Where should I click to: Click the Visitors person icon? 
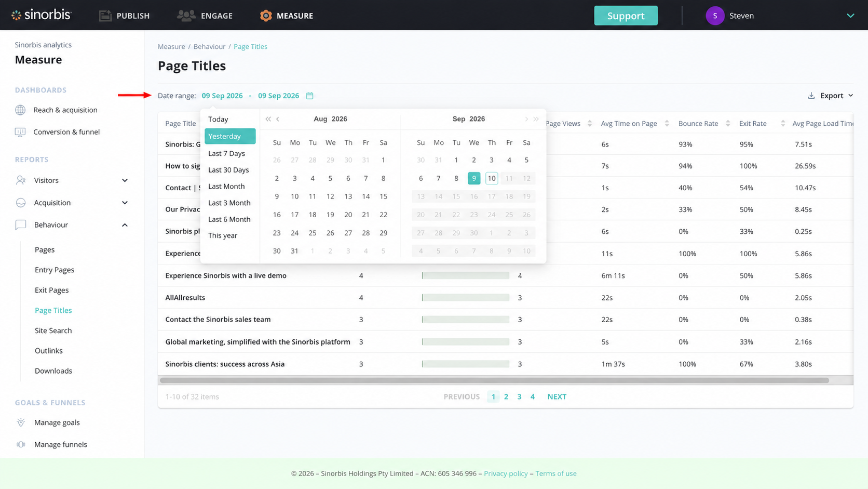click(21, 180)
